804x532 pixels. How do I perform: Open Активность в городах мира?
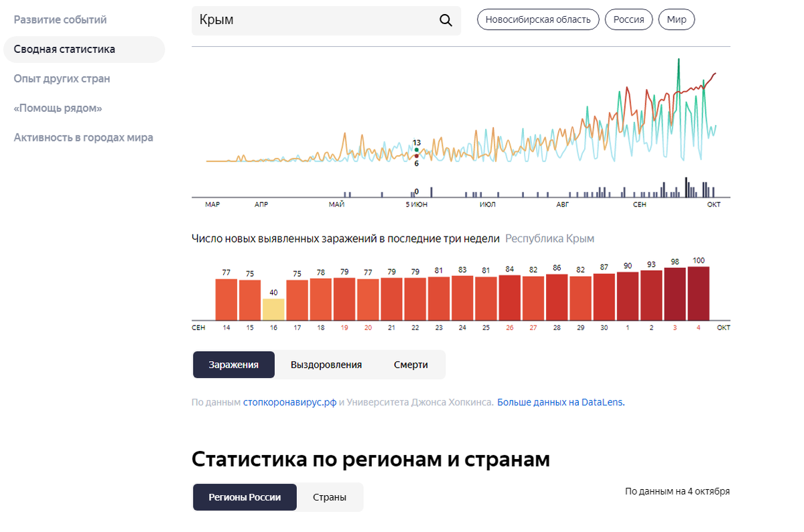point(84,137)
